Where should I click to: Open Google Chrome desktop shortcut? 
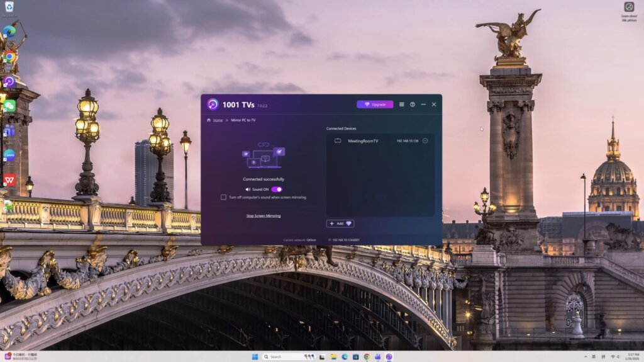[x=9, y=57]
